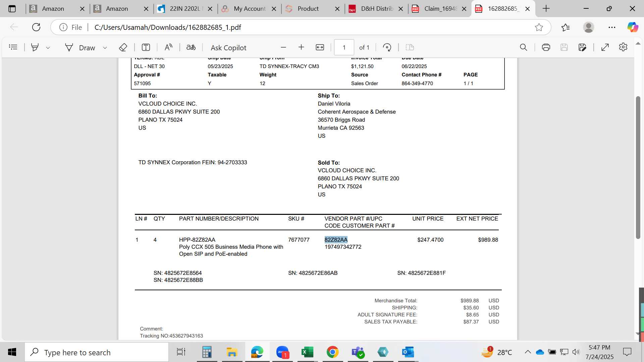Search in the PDF document

click(x=523, y=47)
